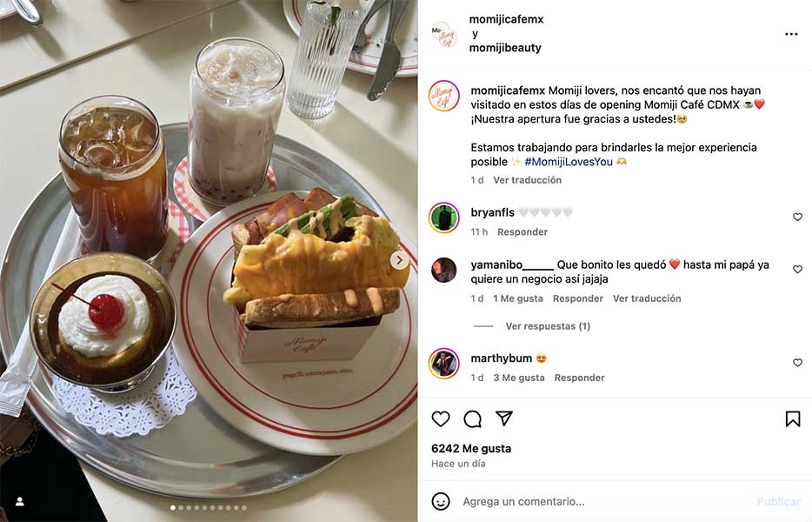Expand Ver respuestas (1) replies
The width and height of the screenshot is (812, 522).
548,326
